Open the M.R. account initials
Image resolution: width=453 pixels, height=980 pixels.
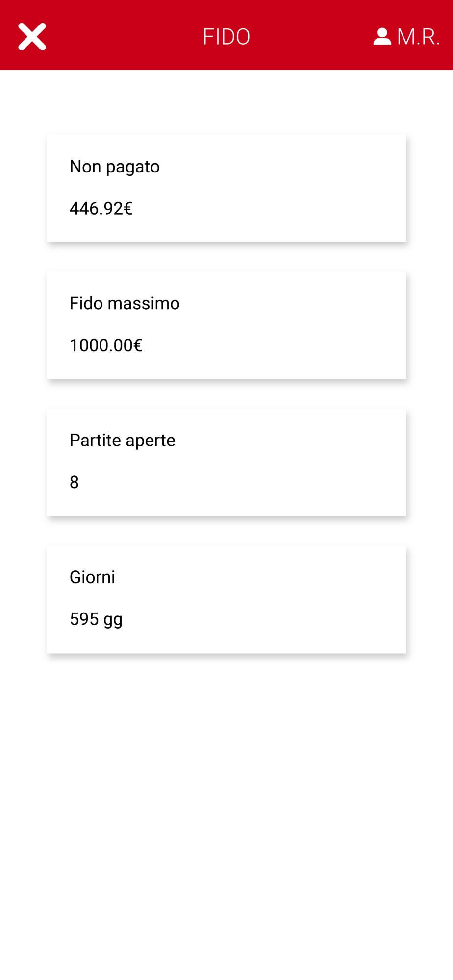point(418,37)
